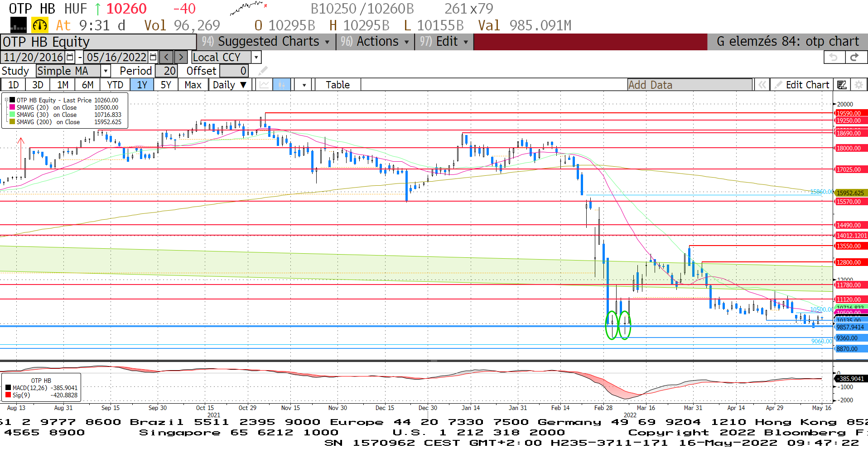Open the Edit menu
This screenshot has width=868, height=468.
point(444,42)
